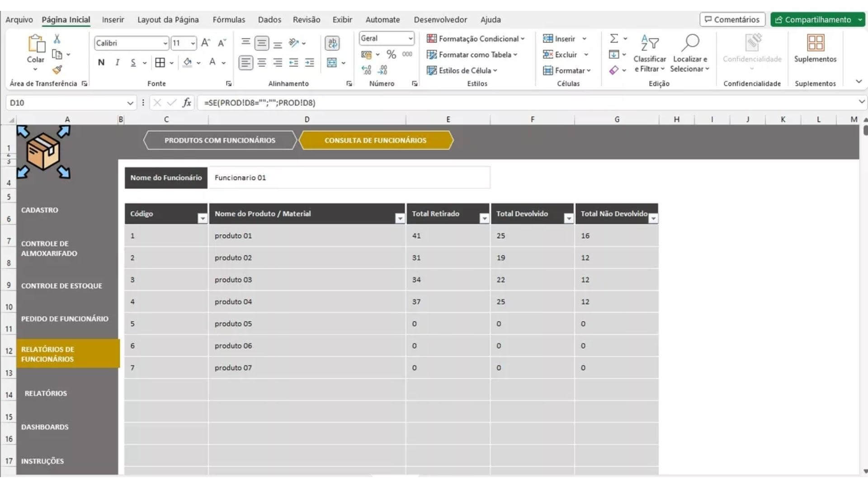Image resolution: width=868 pixels, height=488 pixels.
Task: Click the Cut scissors icon
Action: 57,39
